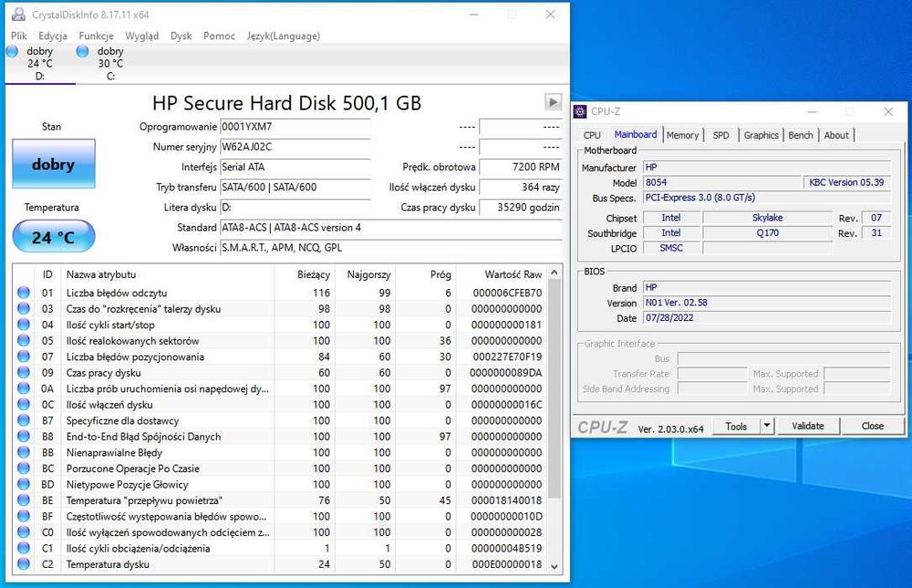Switch to the CPU tab in CPU-Z
This screenshot has height=588, width=912.
[x=592, y=135]
